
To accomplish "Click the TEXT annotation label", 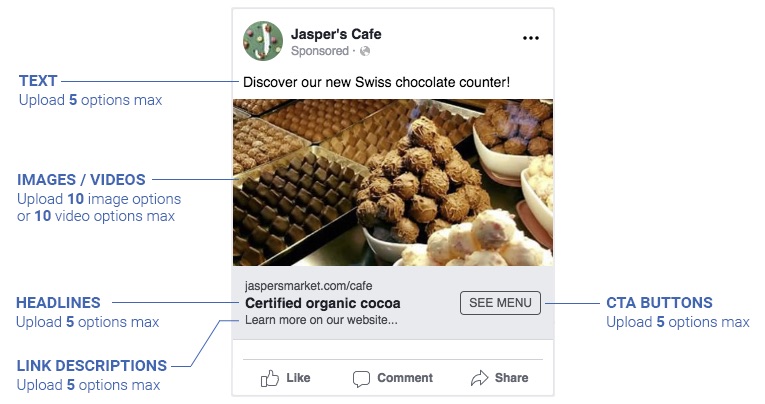I will [x=38, y=81].
